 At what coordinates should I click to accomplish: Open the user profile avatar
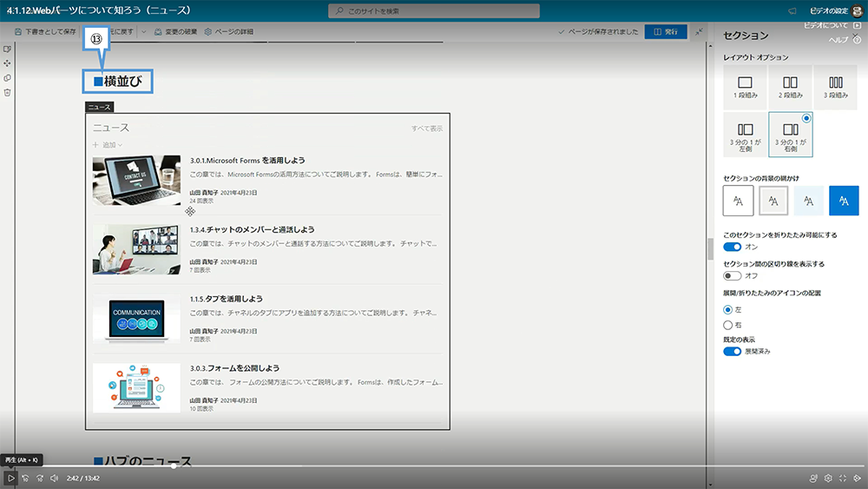point(858,11)
